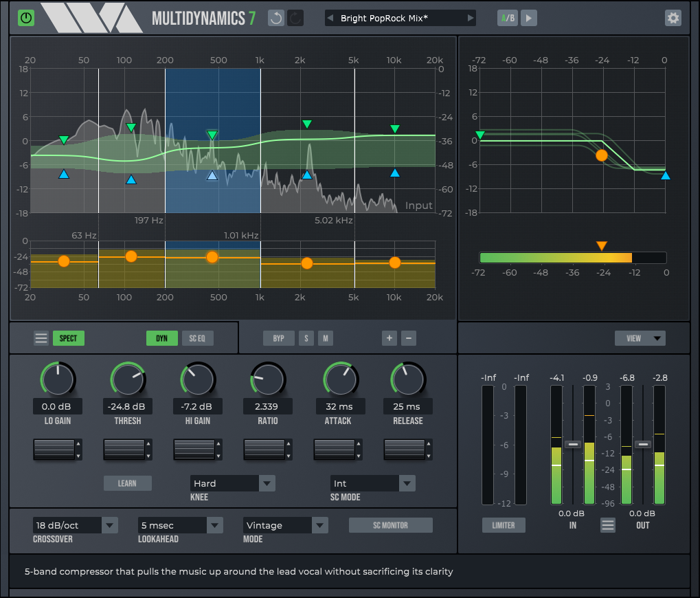The height and width of the screenshot is (598, 700).
Task: Click the play triangle icon next to A/B
Action: tap(528, 18)
